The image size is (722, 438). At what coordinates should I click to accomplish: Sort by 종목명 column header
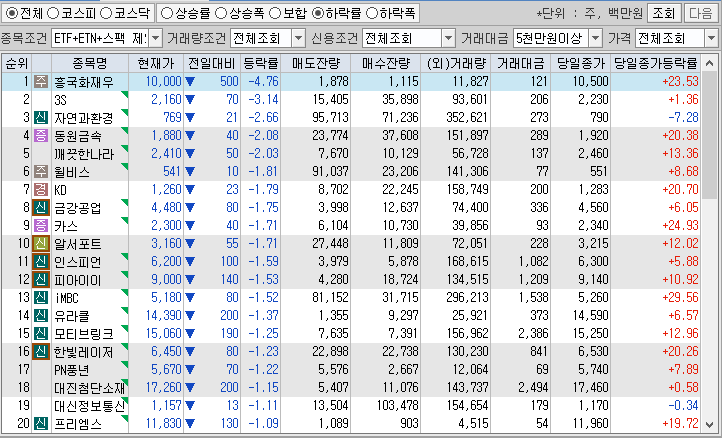coord(90,64)
